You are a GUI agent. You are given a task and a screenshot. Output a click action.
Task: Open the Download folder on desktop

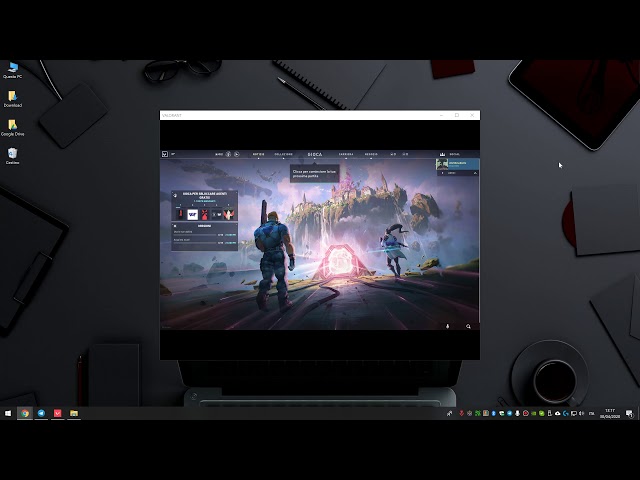[x=12, y=97]
